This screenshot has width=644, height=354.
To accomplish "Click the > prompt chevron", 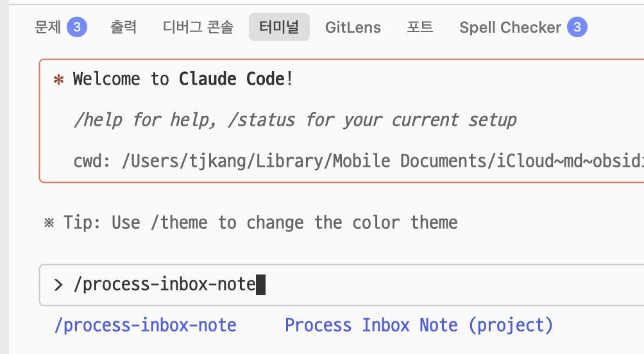I will coord(58,285).
